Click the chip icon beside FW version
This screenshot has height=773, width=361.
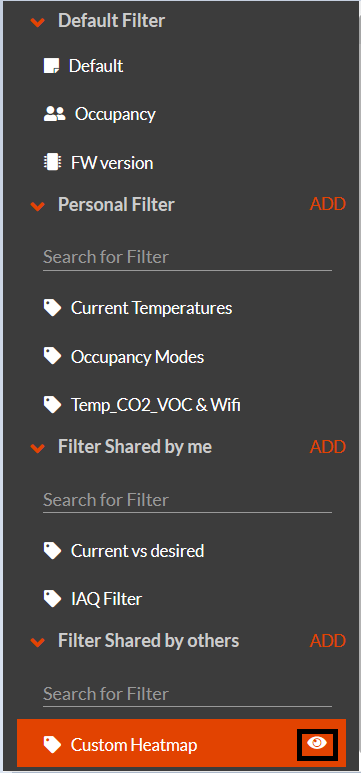(x=51, y=162)
